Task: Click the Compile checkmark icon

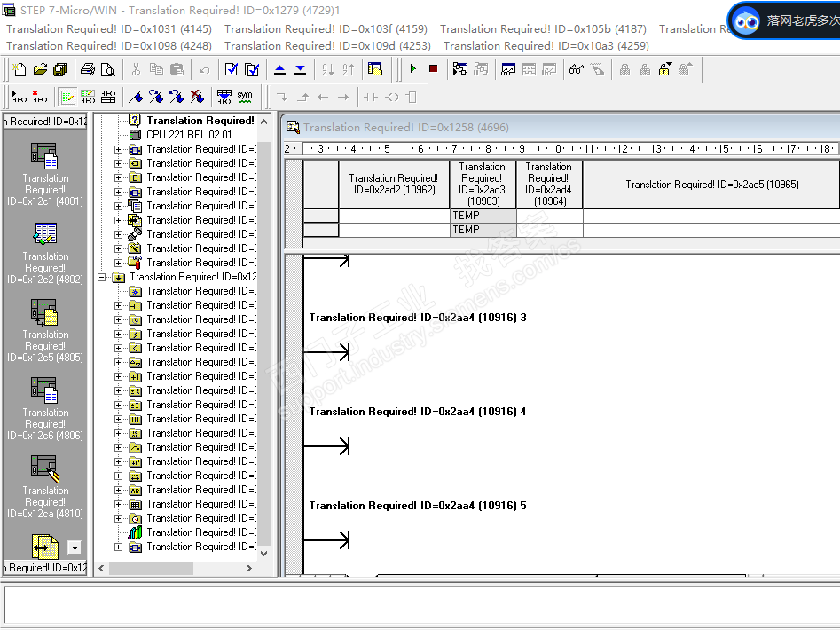Action: pyautogui.click(x=232, y=69)
